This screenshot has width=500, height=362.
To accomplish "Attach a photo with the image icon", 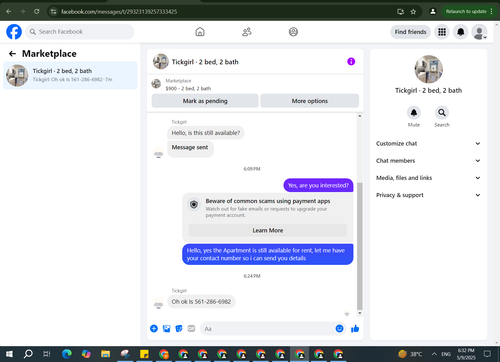I will pos(166,329).
